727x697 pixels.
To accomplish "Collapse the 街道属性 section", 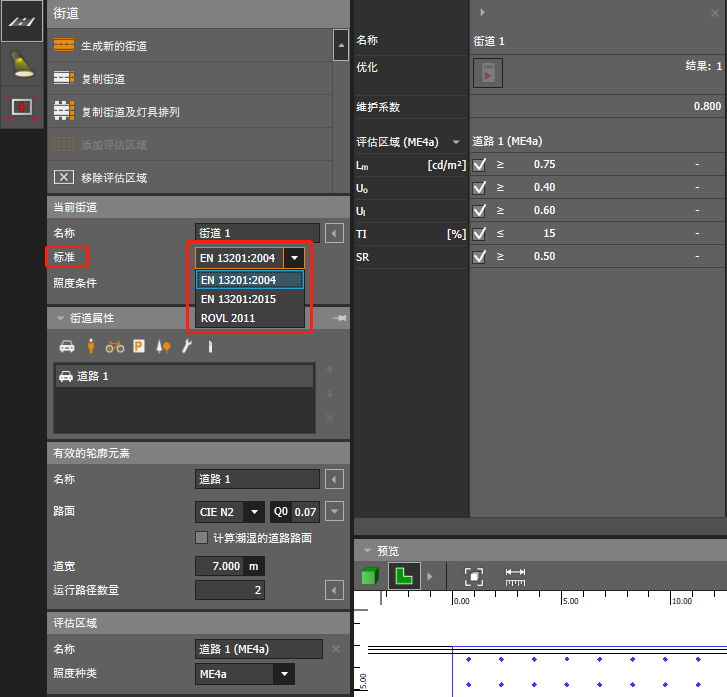I will point(60,318).
